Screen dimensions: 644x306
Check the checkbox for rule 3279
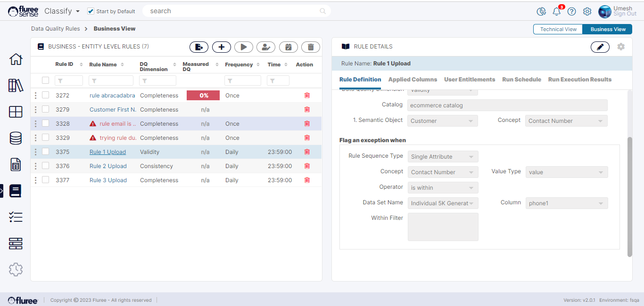(x=46, y=109)
